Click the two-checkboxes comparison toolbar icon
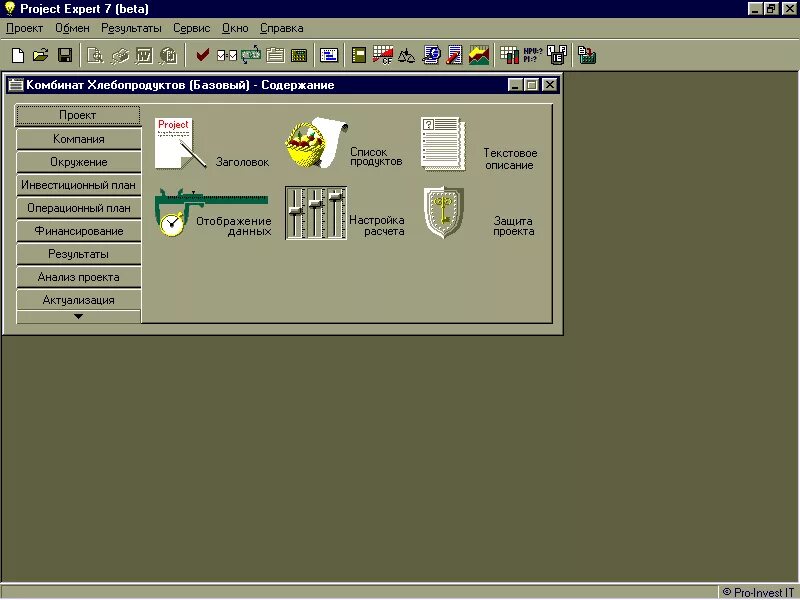800x600 pixels. (227, 55)
